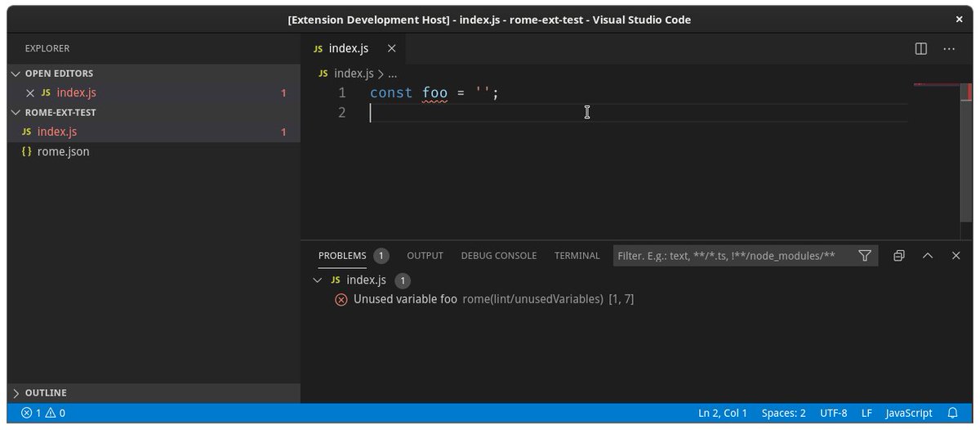Select the error icon for Unused variable foo
Image resolution: width=980 pixels, height=430 pixels.
pyautogui.click(x=341, y=299)
